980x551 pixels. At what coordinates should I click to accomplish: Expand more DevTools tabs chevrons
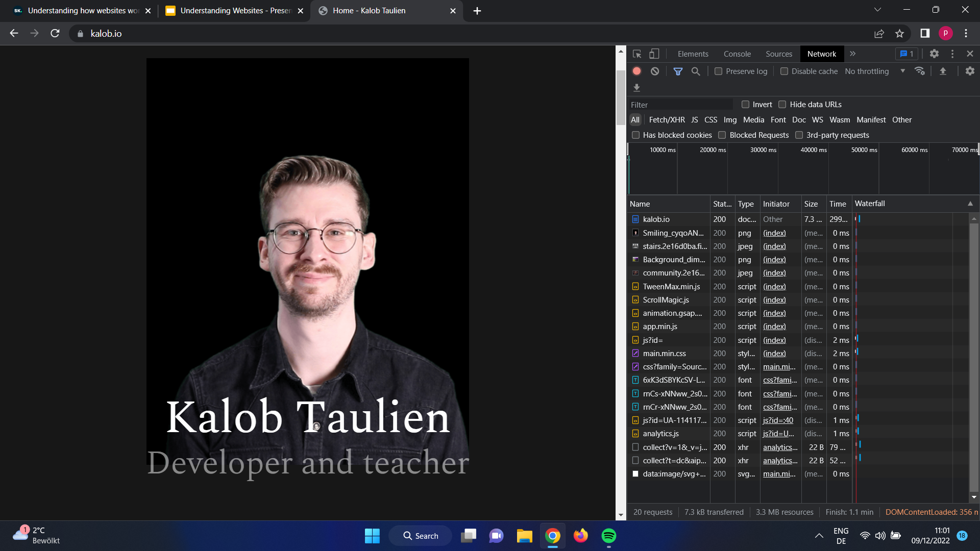[852, 54]
